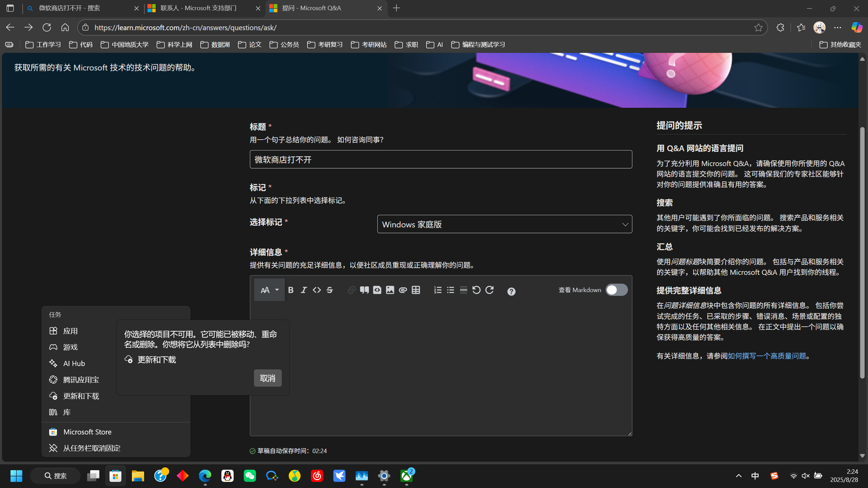This screenshot has height=488, width=868.
Task: Open the Copilot sidebar icon
Action: point(856,27)
